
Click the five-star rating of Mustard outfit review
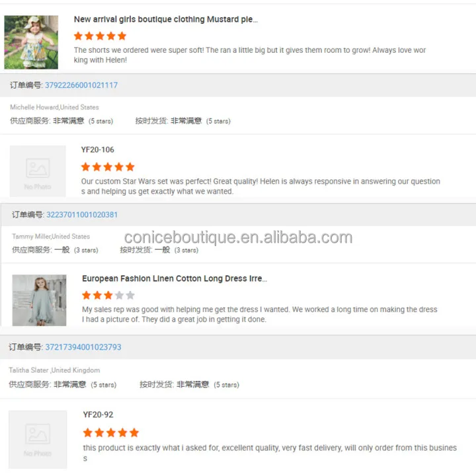tap(100, 36)
